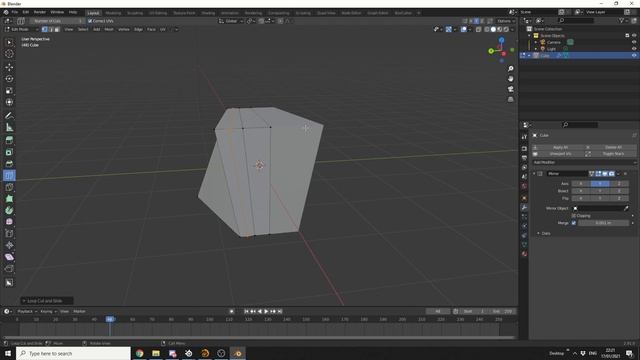Open the Mesh menu in viewport header
640x360 pixels.
point(109,29)
